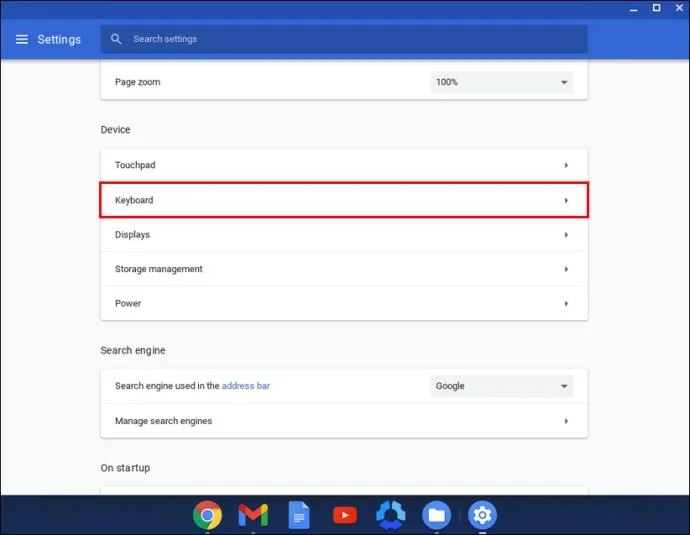Close the Settings window

coord(679,8)
